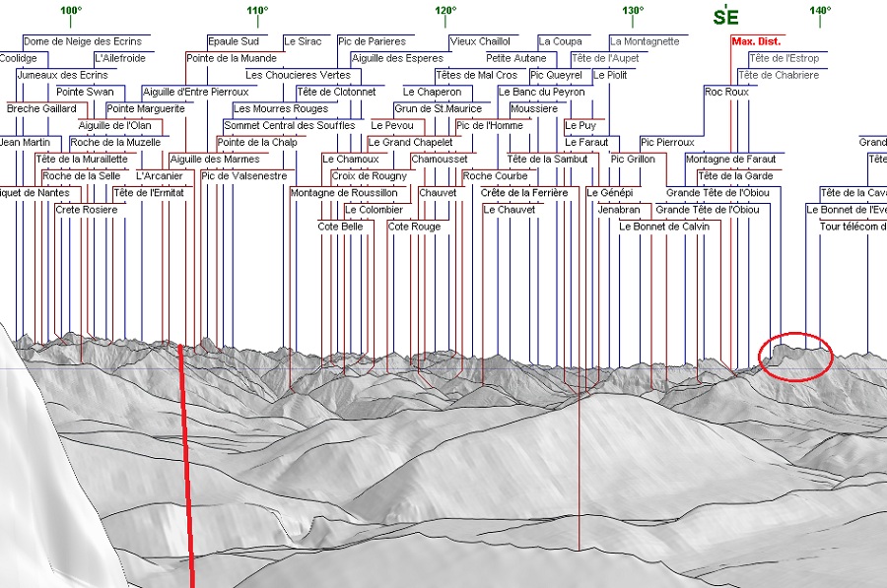This screenshot has width=887, height=588.
Task: Select the "Pic Grillon" label
Action: click(x=633, y=160)
